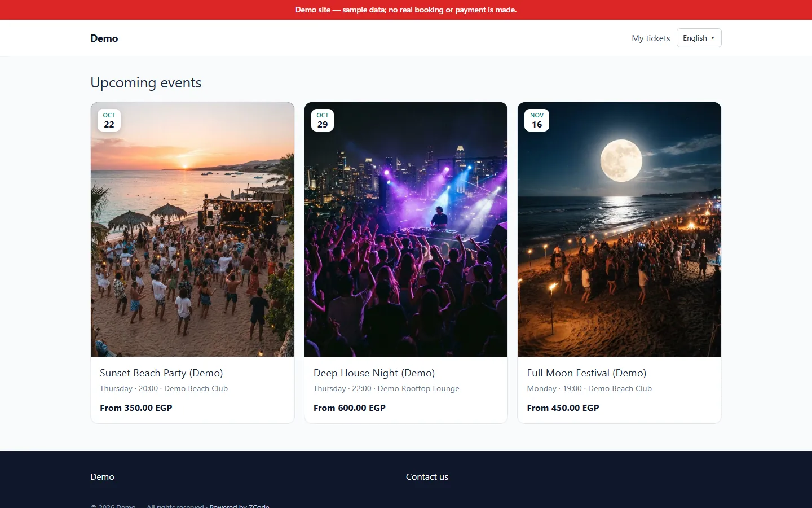Click the Demo name in footer

[x=102, y=476]
